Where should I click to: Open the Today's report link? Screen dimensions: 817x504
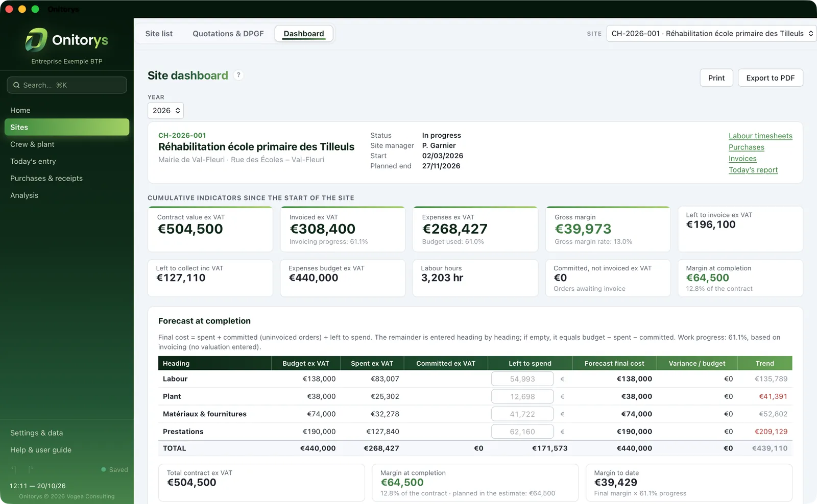[x=753, y=170]
